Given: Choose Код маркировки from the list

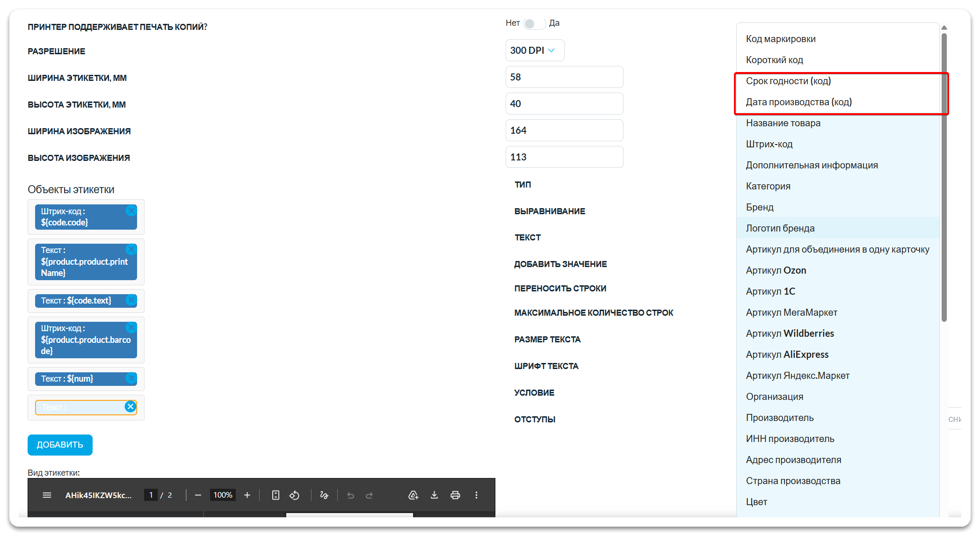Looking at the screenshot, I should tap(838, 39).
